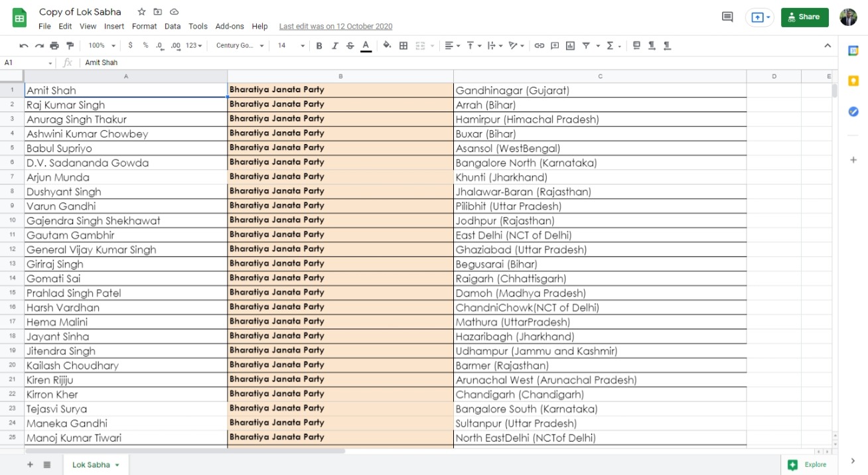868x475 pixels.
Task: Open last edit version history link
Action: click(x=335, y=27)
